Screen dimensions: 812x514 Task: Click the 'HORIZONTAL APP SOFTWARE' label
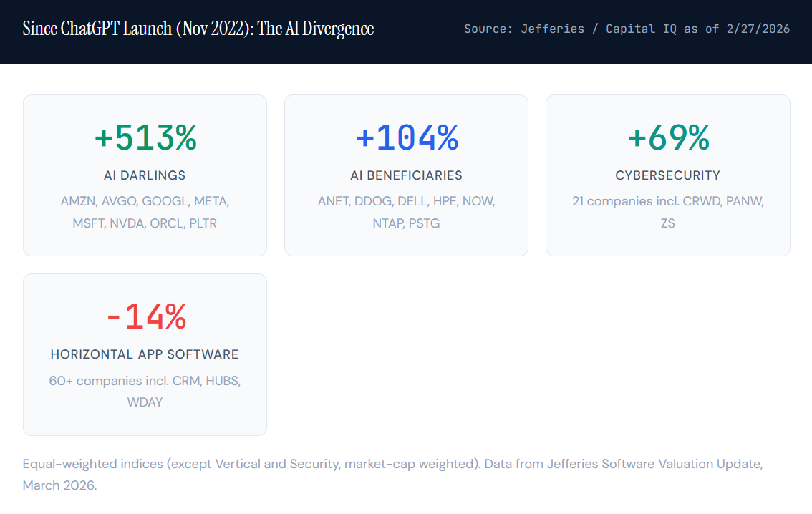pyautogui.click(x=145, y=354)
